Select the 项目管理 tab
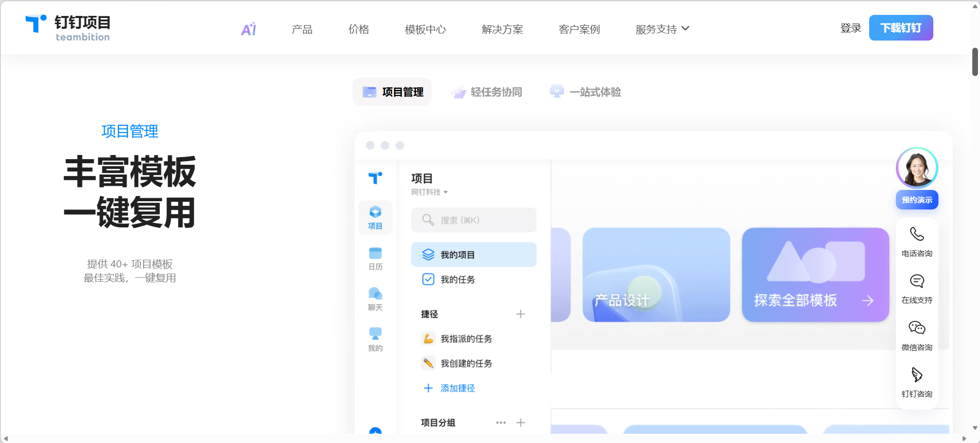The width and height of the screenshot is (980, 443). pos(392,92)
